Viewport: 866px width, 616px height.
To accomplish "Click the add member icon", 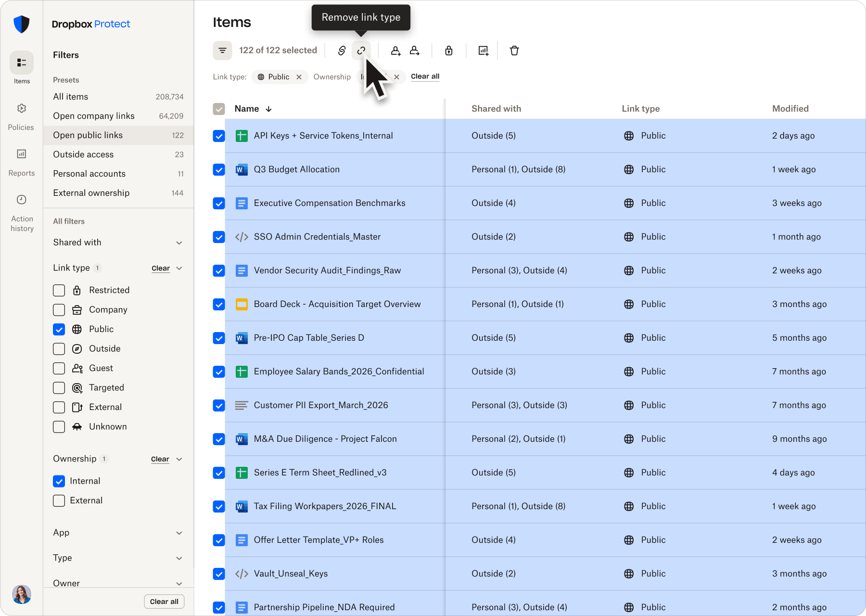I will [395, 51].
